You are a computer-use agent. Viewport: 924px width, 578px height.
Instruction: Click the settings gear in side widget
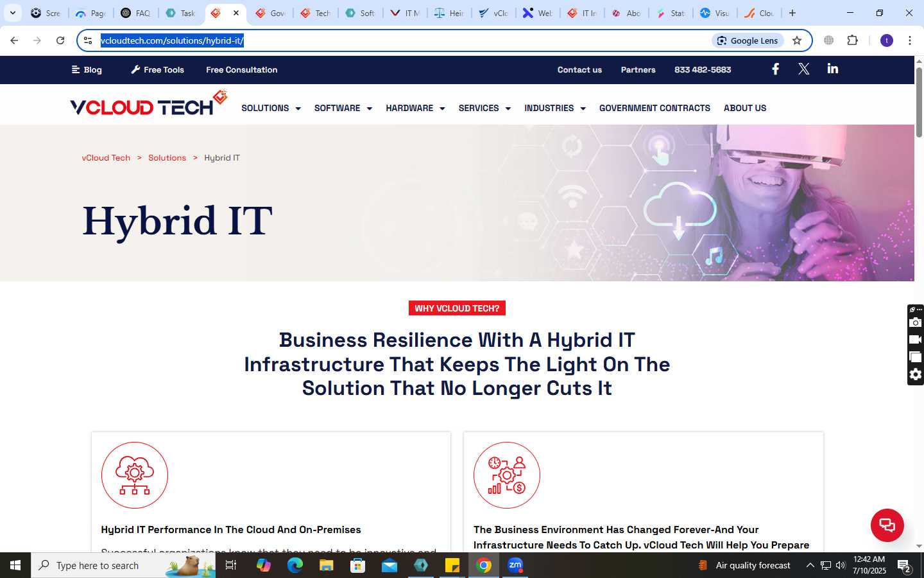coord(916,374)
